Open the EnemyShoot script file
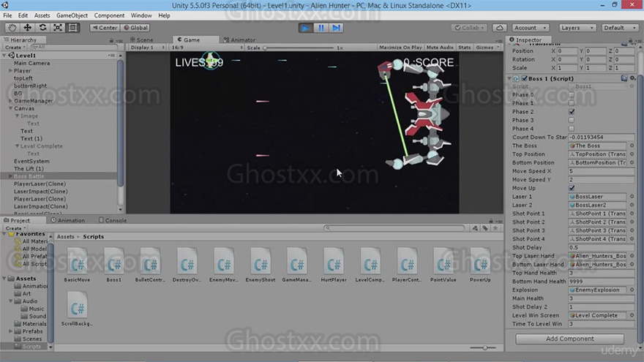This screenshot has width=644, height=362. tap(261, 265)
